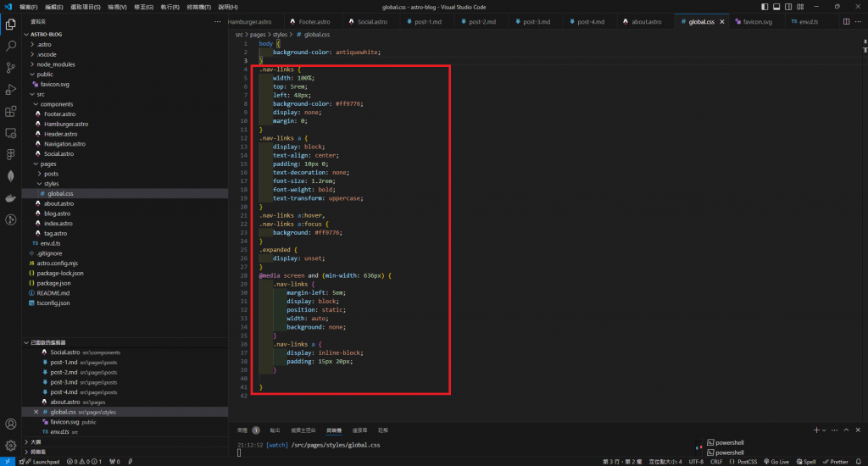This screenshot has width=868, height=466.
Task: Toggle primary sidebar visibility in title bar
Action: (x=765, y=7)
